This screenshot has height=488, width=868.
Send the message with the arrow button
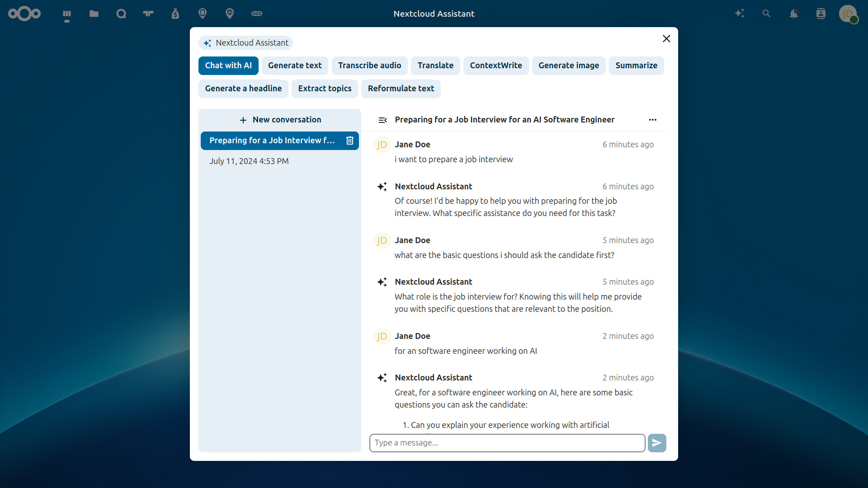657,443
